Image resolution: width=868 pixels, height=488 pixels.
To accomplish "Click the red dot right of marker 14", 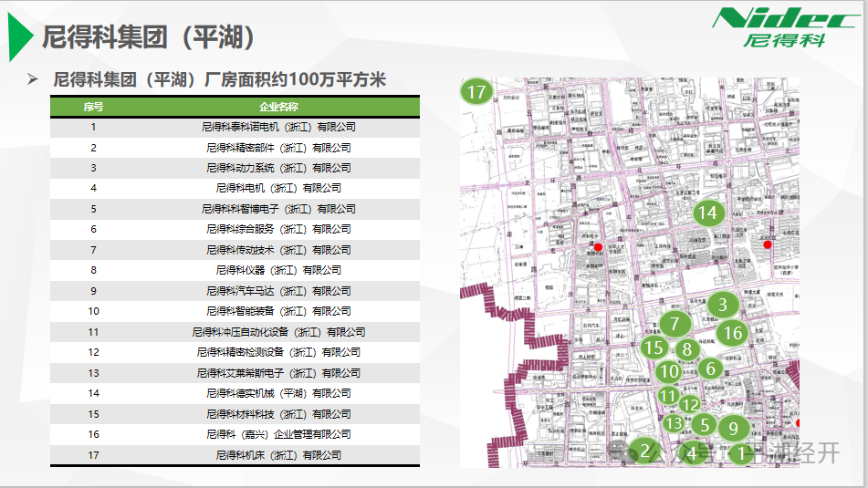I will pyautogui.click(x=768, y=244).
